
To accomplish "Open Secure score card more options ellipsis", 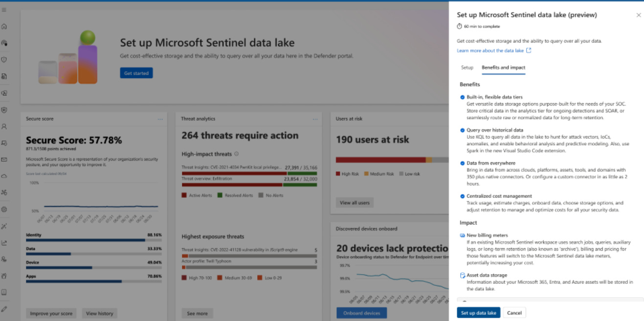I will coord(160,119).
